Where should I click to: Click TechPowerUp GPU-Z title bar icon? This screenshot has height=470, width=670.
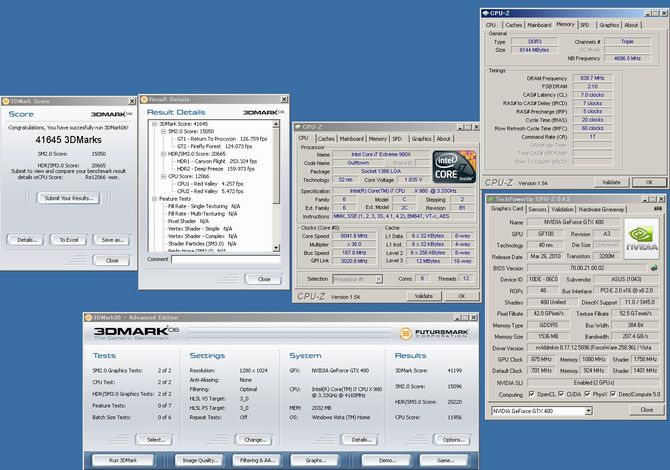[x=491, y=199]
